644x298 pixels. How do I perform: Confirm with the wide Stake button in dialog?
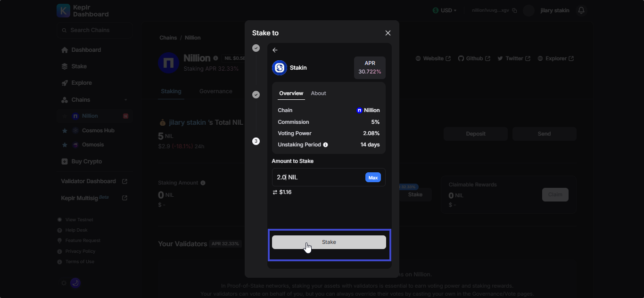[x=329, y=242]
